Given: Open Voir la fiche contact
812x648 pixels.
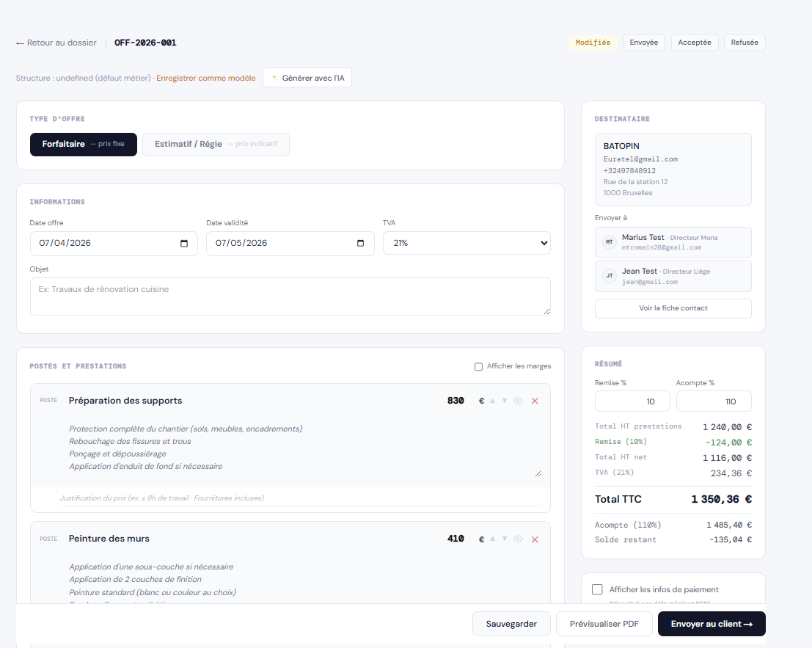Looking at the screenshot, I should point(673,308).
